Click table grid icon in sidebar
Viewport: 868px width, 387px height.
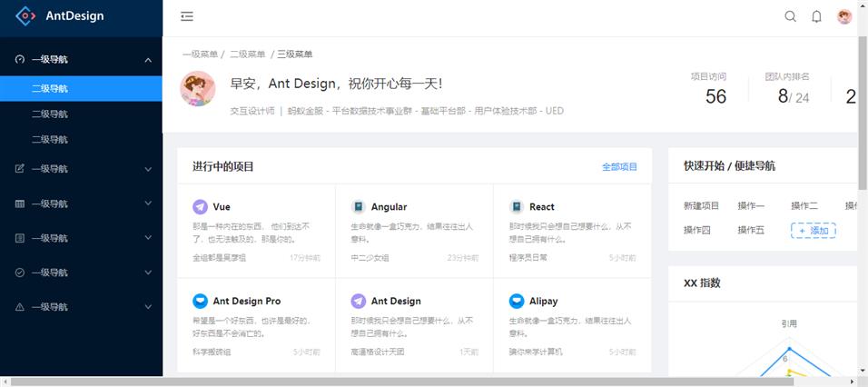pyautogui.click(x=20, y=203)
